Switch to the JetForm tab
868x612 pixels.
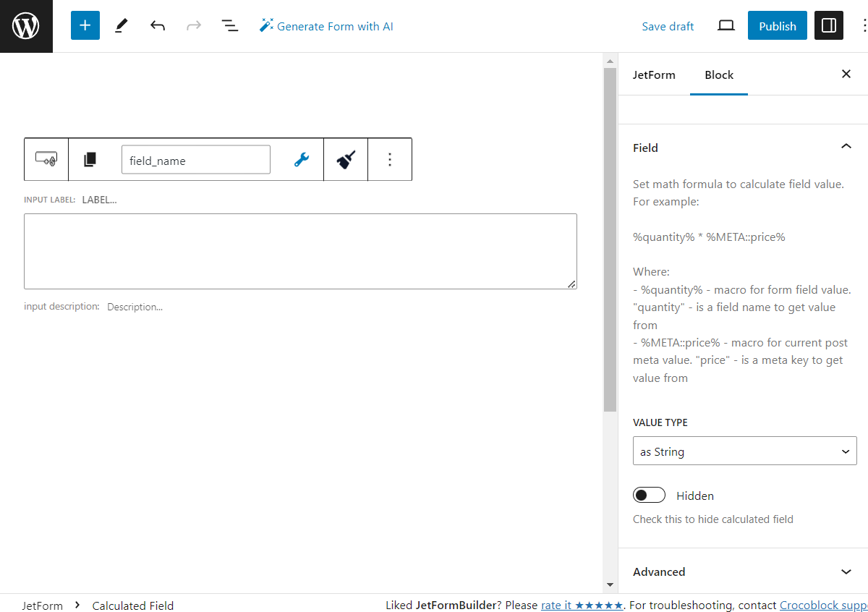[x=655, y=75]
